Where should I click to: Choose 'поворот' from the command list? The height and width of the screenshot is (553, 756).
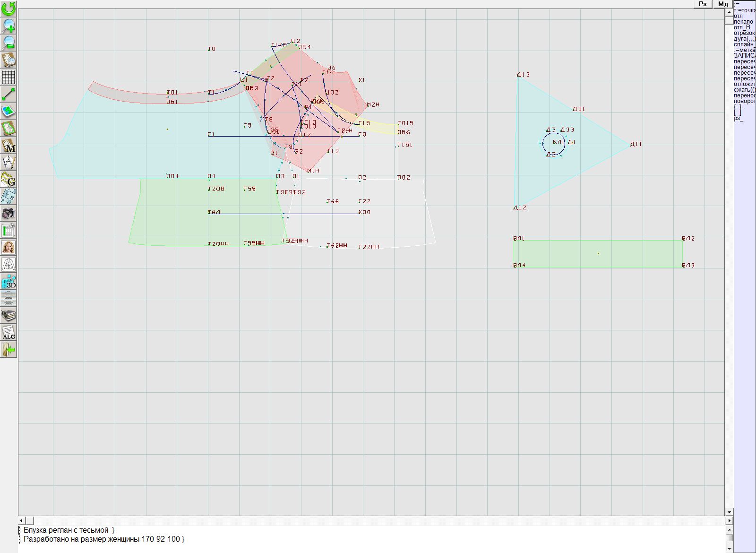[x=744, y=101]
